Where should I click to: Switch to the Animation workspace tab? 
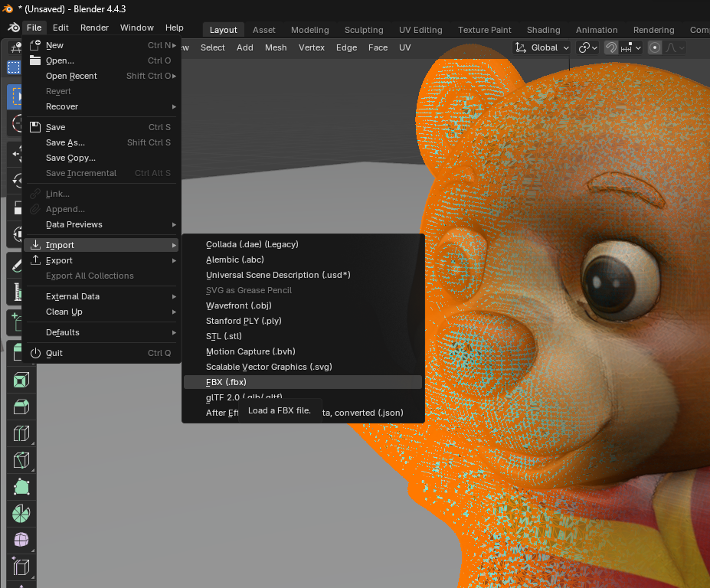point(597,30)
